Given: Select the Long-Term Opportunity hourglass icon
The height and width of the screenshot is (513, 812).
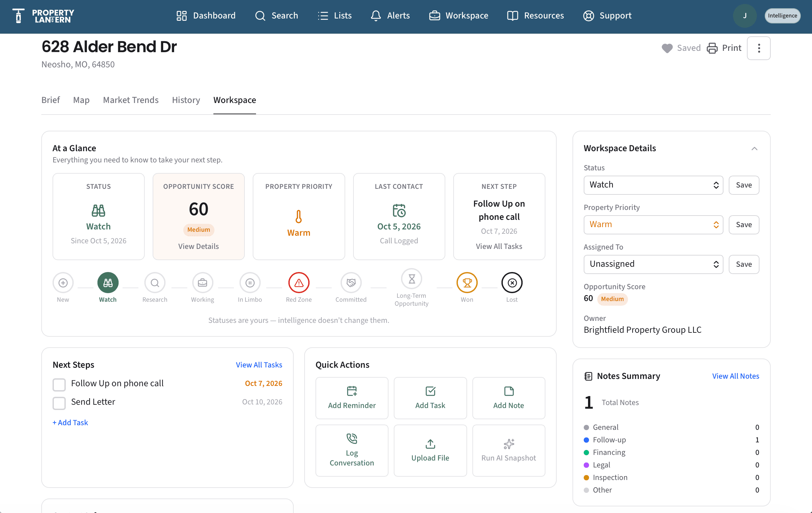Looking at the screenshot, I should click(411, 279).
